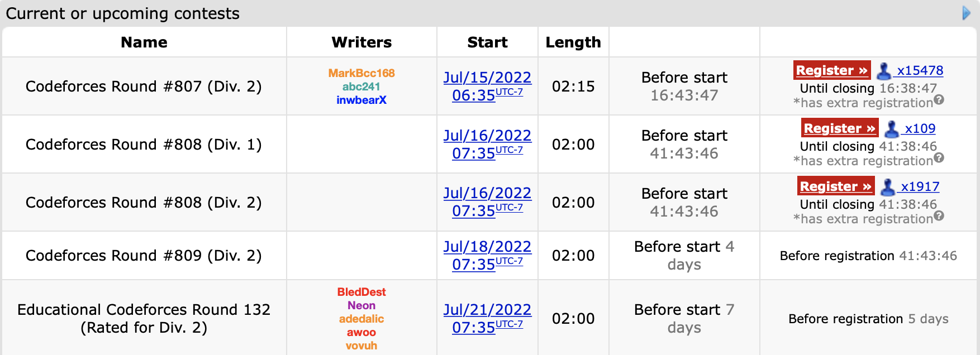Viewport: 980px width, 355px height.
Task: Click the participants icon for Round #808 Div. 2
Action: point(888,187)
